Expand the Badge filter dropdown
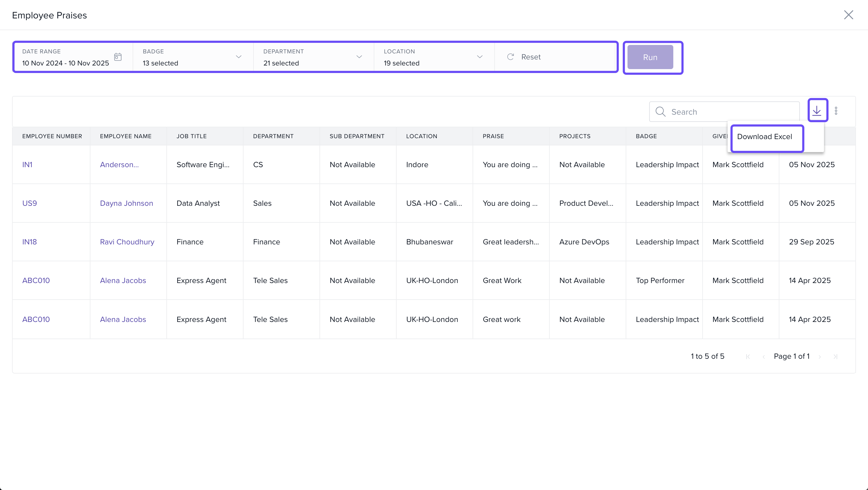This screenshot has width=868, height=490. click(x=239, y=57)
